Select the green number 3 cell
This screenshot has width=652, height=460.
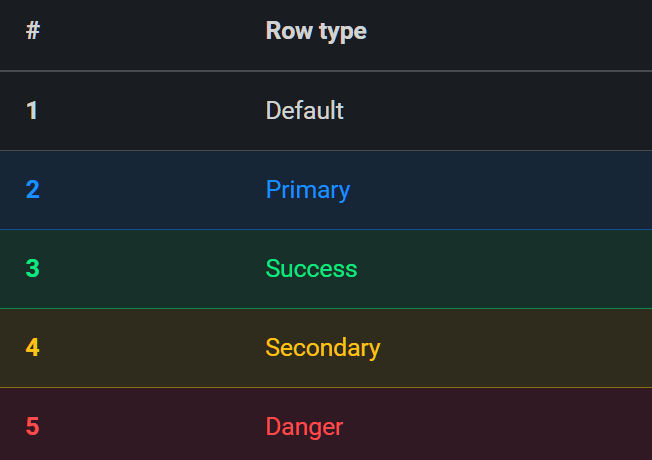[32, 269]
